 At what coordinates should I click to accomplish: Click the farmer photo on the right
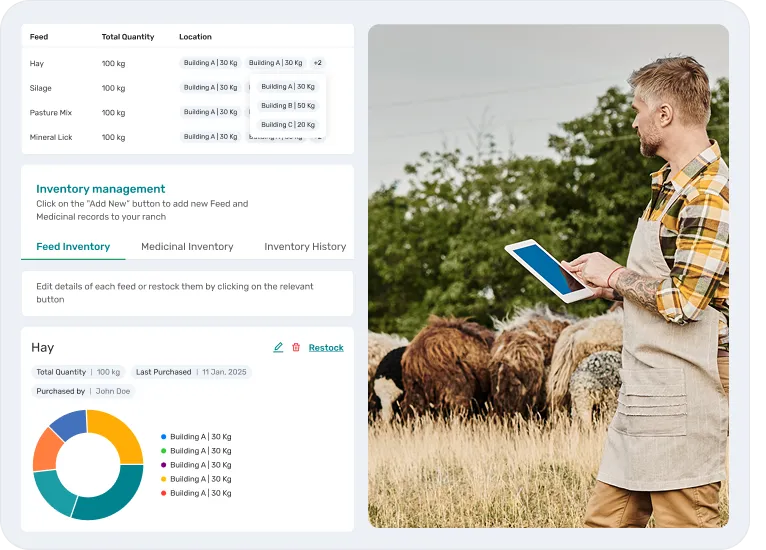pos(548,276)
